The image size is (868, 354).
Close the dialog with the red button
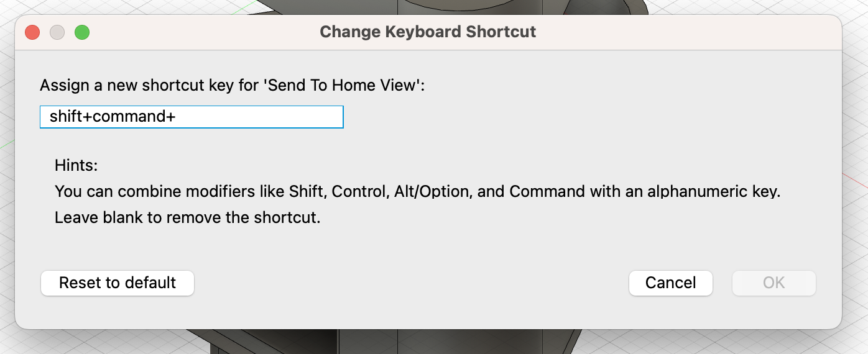point(32,32)
